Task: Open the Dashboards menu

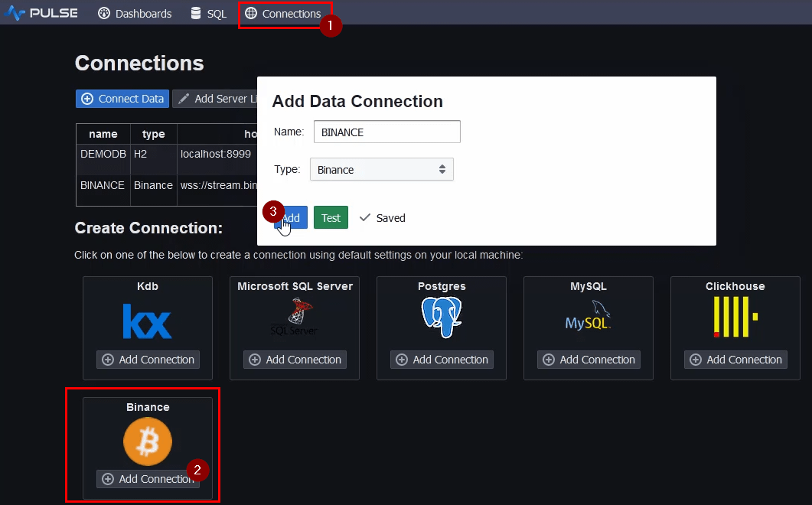Action: [135, 14]
